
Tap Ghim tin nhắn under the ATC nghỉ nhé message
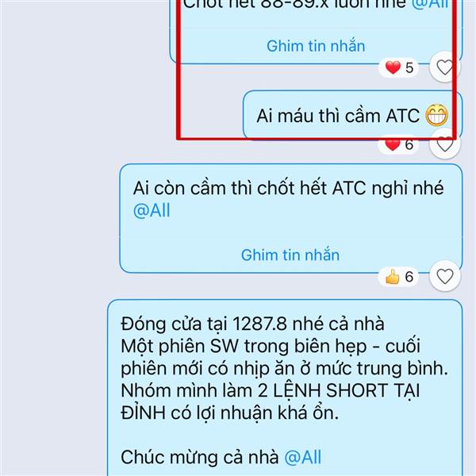290,255
